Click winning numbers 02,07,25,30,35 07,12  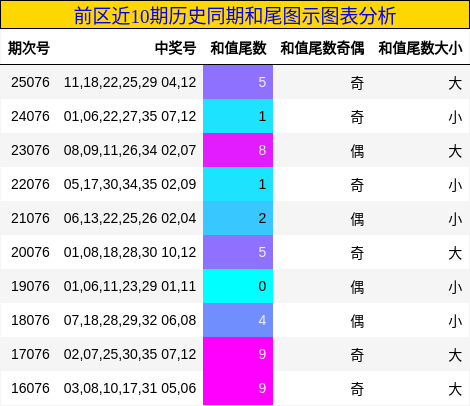pyautogui.click(x=130, y=354)
